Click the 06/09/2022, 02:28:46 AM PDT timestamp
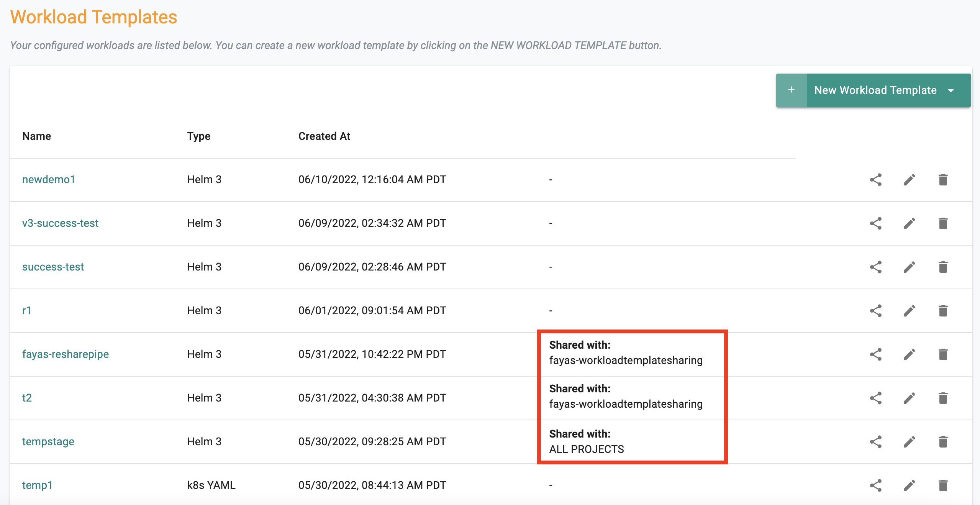Image resolution: width=980 pixels, height=505 pixels. 372,267
